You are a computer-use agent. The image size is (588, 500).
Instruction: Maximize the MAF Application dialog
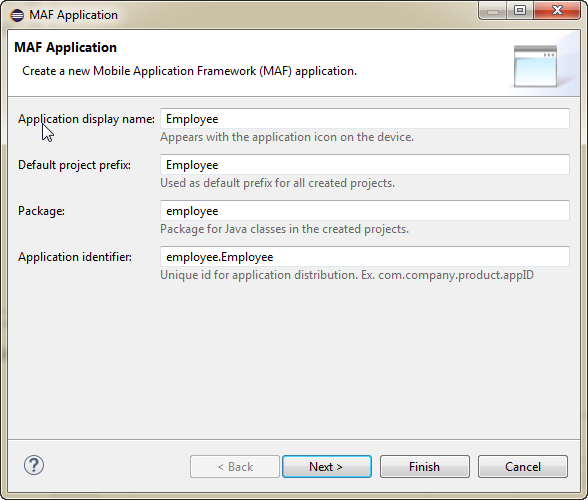[520, 10]
